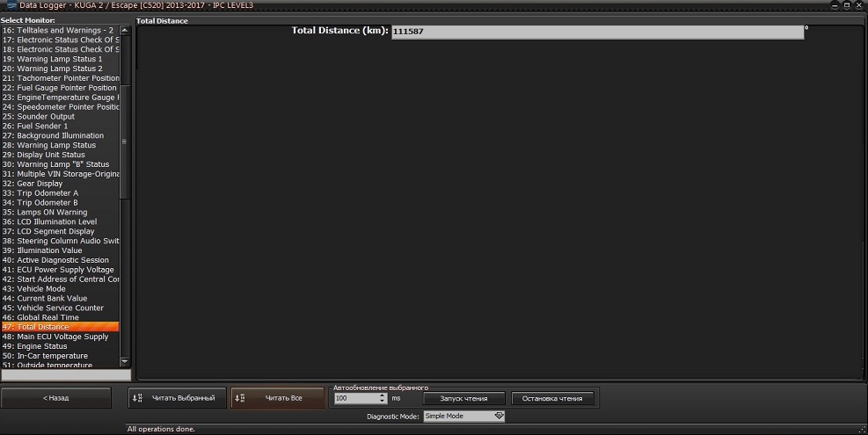Stop reading with Остановка чтения
The image size is (868, 435).
552,398
